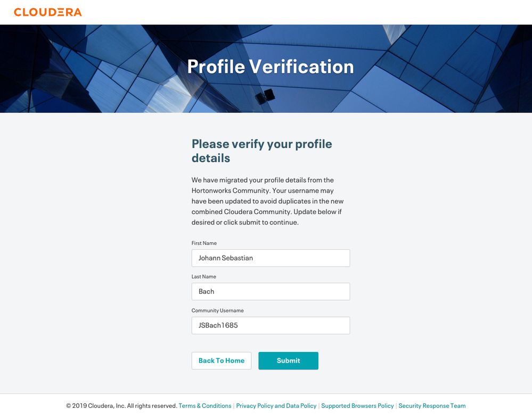Screen dimensions: 532x418
Task: Click the First Name field label
Action: tap(204, 243)
